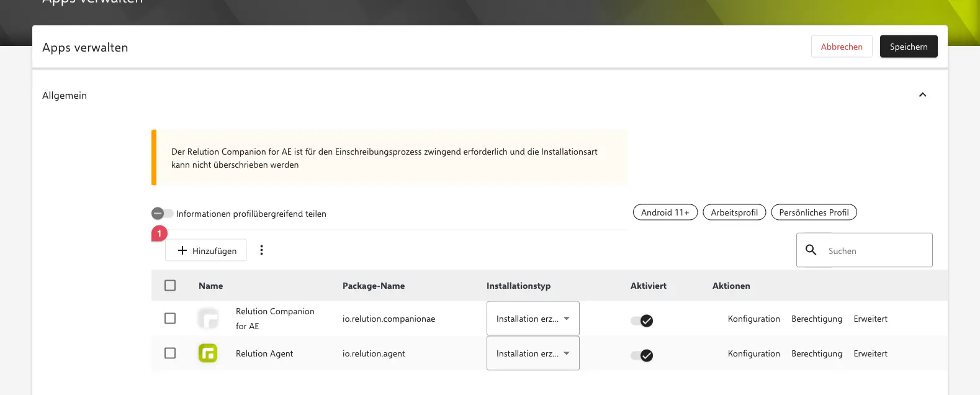Save changes with the Speichern button
This screenshot has height=395, width=980.
(x=909, y=47)
